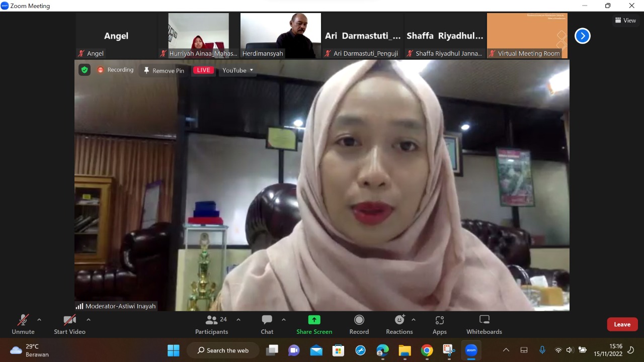
Task: Select Herdimansyah's video thumbnail
Action: pyautogui.click(x=280, y=35)
